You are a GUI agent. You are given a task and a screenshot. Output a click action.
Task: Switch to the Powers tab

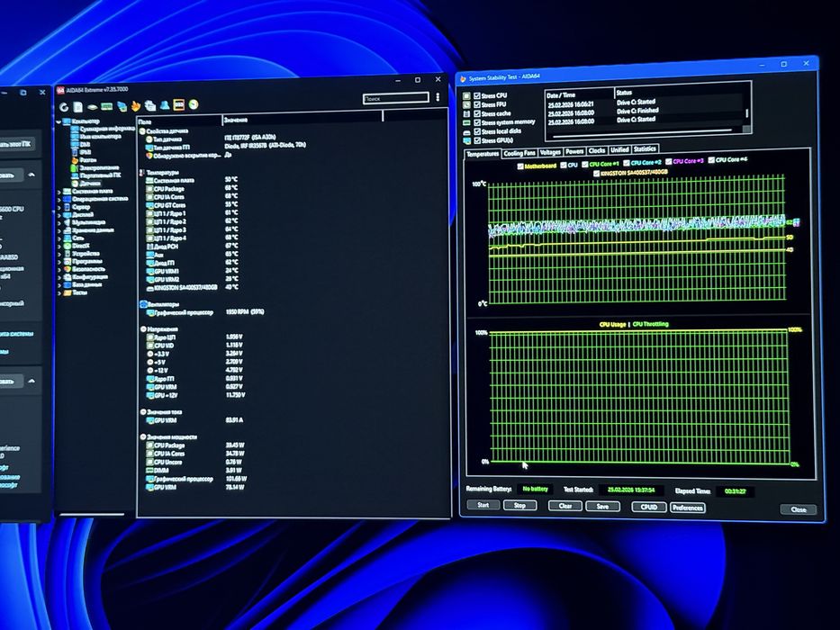(x=574, y=151)
